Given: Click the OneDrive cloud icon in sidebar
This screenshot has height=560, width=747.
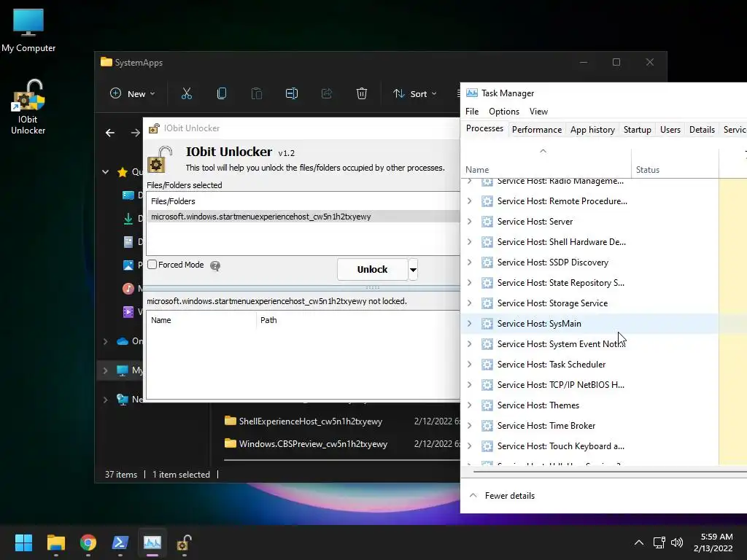Looking at the screenshot, I should (x=123, y=341).
